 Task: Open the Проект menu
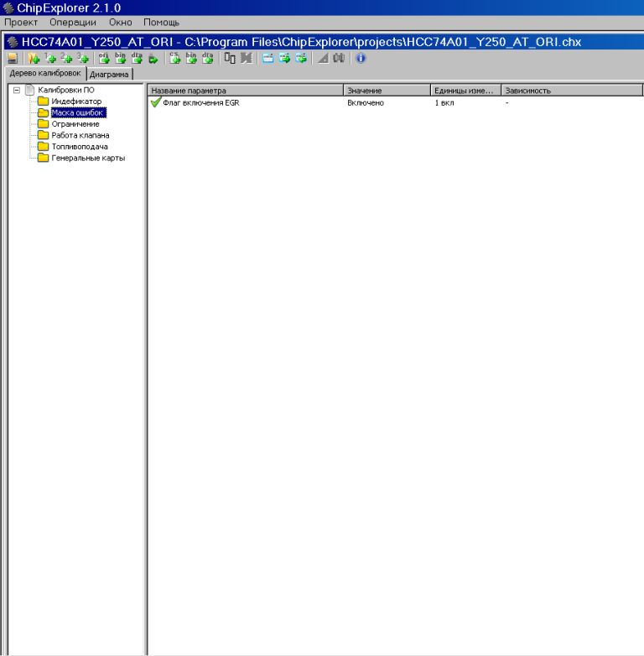(x=22, y=22)
